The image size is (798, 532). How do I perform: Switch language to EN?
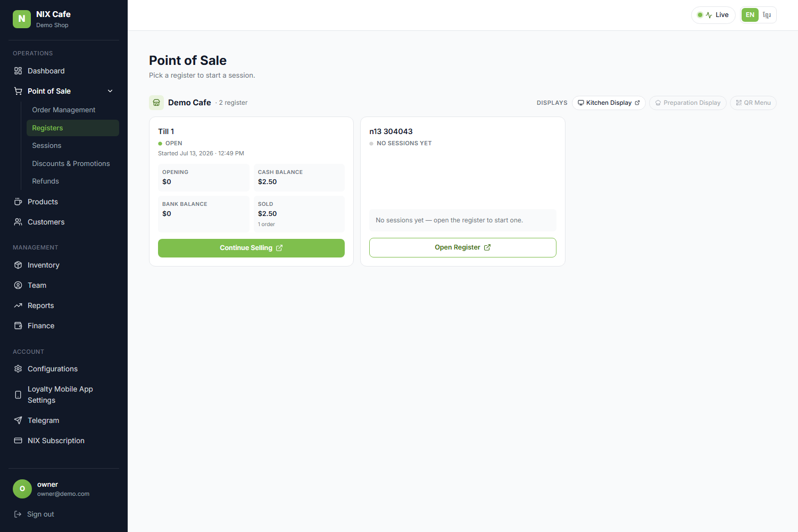click(x=750, y=15)
